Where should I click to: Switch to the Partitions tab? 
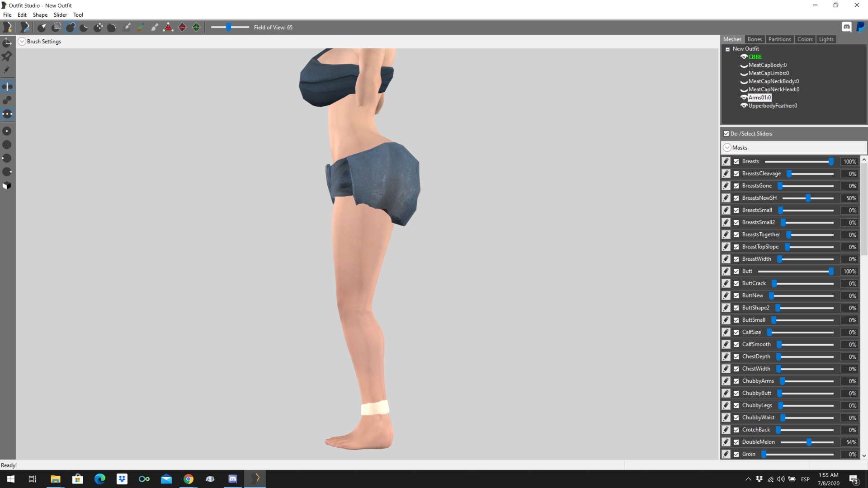(780, 39)
